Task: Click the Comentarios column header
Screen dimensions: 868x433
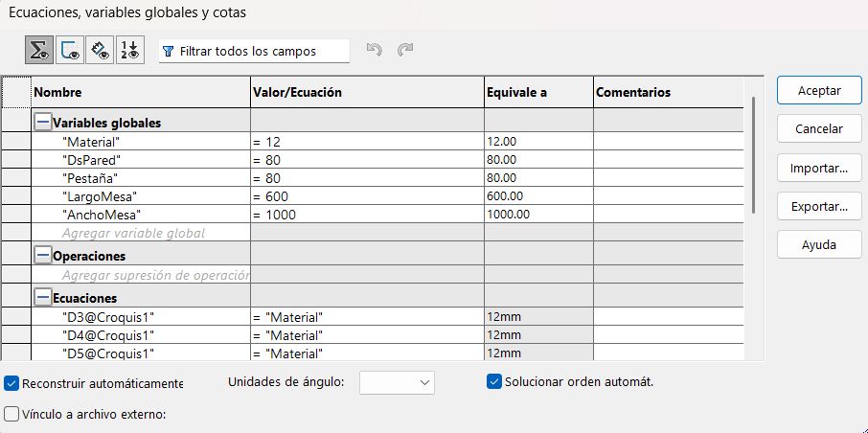Action: (668, 93)
